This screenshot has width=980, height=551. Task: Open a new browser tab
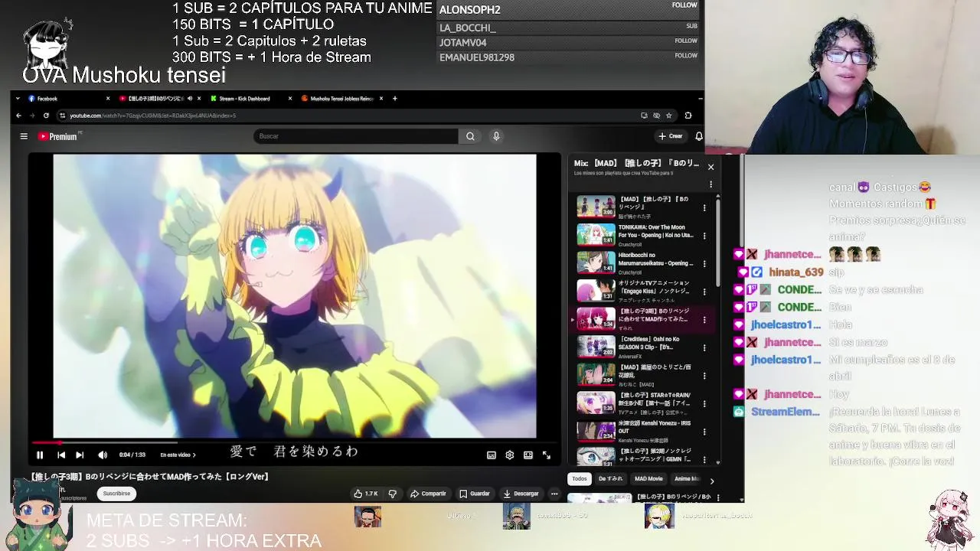394,99
